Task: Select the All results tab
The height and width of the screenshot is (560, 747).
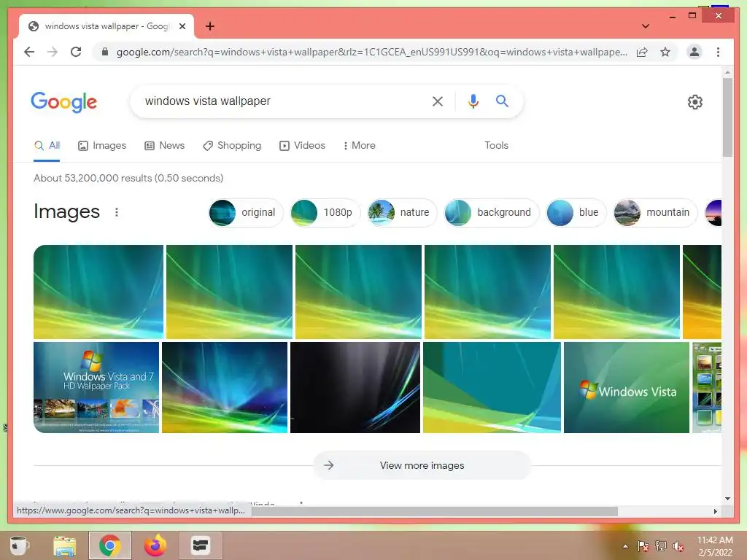Action: (47, 146)
